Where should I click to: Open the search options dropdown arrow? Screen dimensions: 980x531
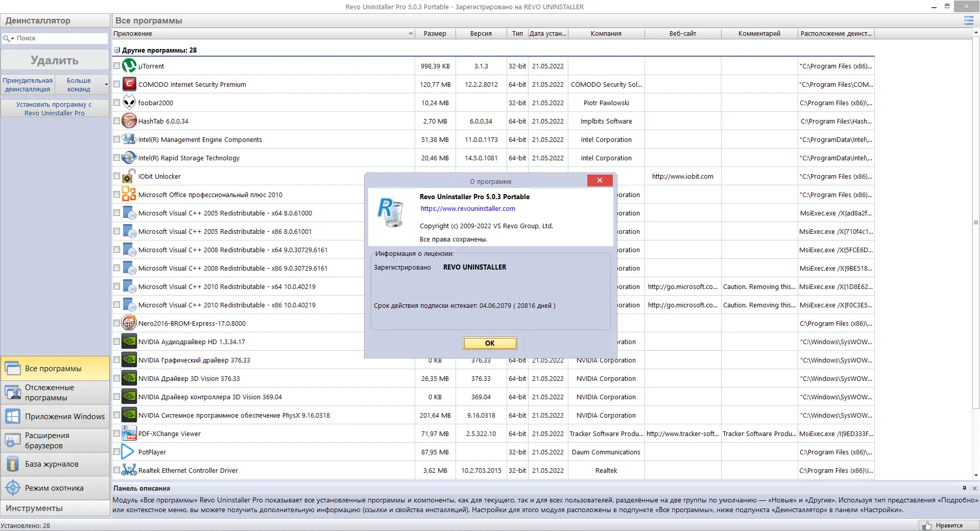12,39
